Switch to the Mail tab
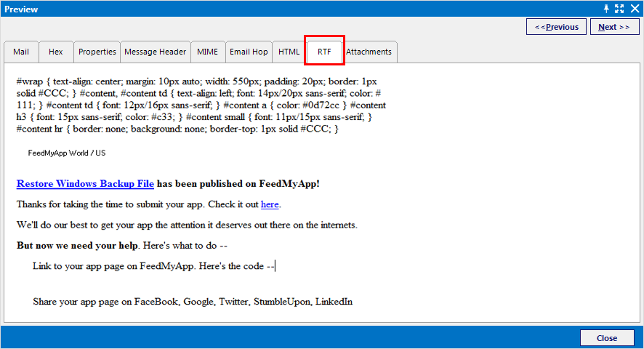 pyautogui.click(x=21, y=52)
